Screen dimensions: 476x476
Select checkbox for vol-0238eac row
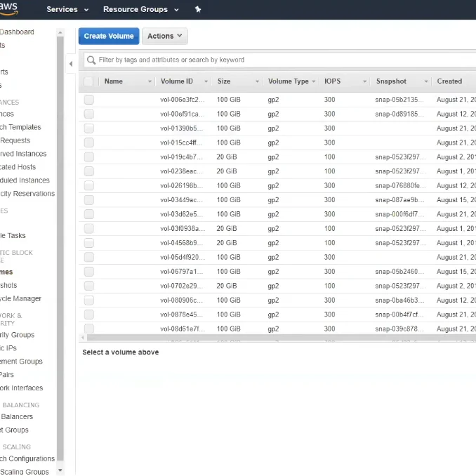click(x=89, y=171)
